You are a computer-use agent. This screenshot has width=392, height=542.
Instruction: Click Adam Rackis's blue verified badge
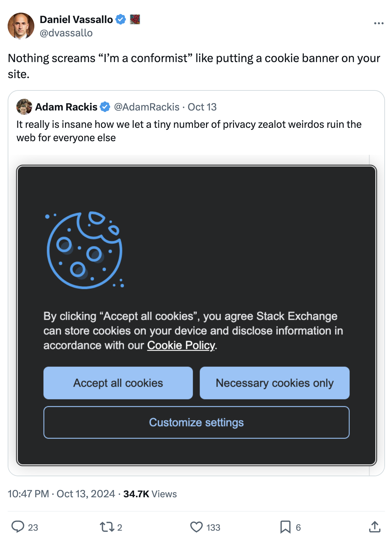(x=105, y=107)
